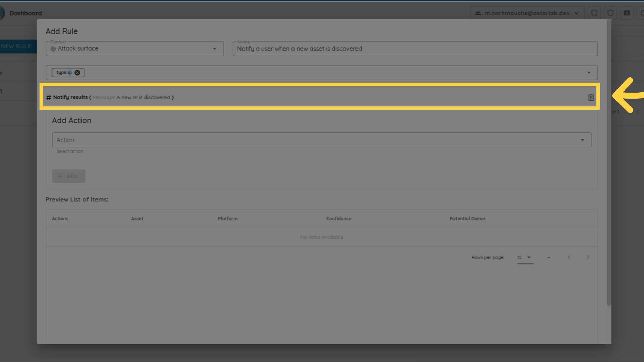Go to previous page of preview list

point(569,257)
